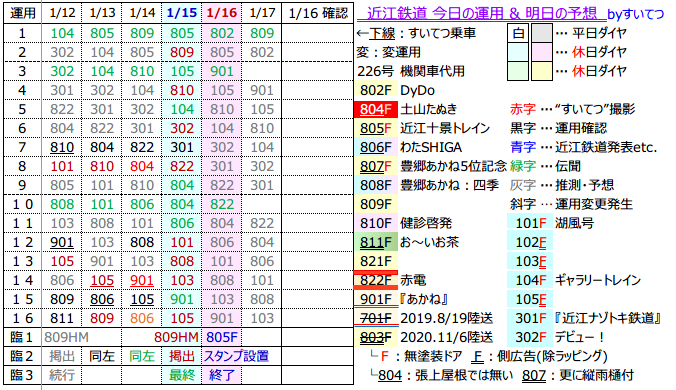Click the 運用 header cell
676x390 pixels.
[x=22, y=13]
